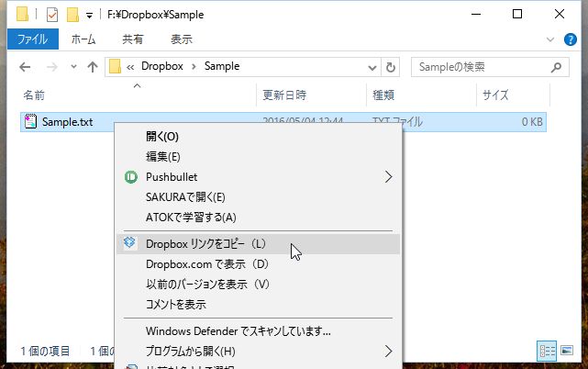Go up one folder level arrow
The width and height of the screenshot is (588, 369).
(x=93, y=67)
